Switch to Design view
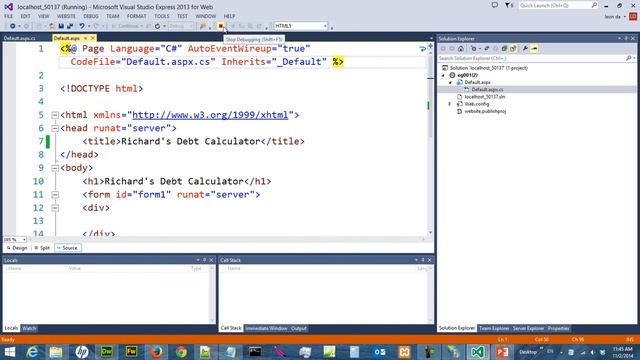This screenshot has height=360, width=640. [x=17, y=248]
